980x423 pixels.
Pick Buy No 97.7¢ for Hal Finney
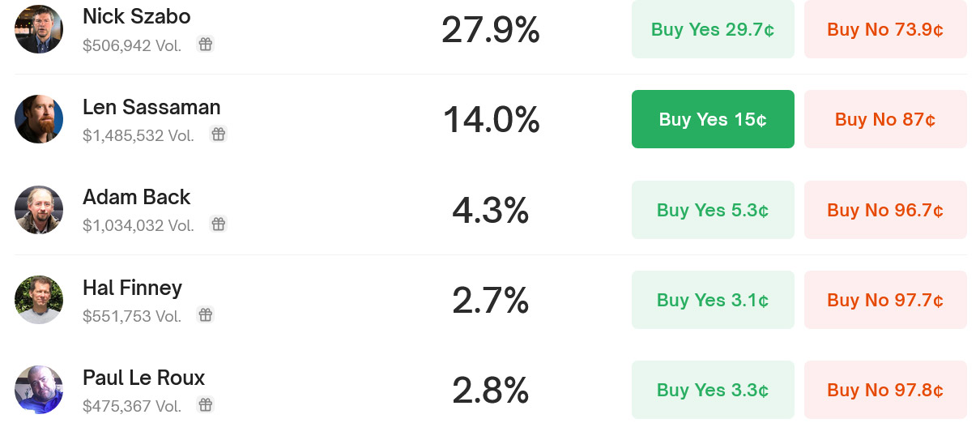tap(885, 300)
